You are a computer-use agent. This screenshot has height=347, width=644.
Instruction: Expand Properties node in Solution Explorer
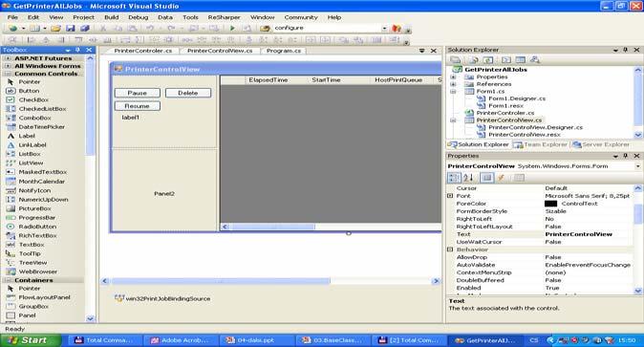coord(453,76)
